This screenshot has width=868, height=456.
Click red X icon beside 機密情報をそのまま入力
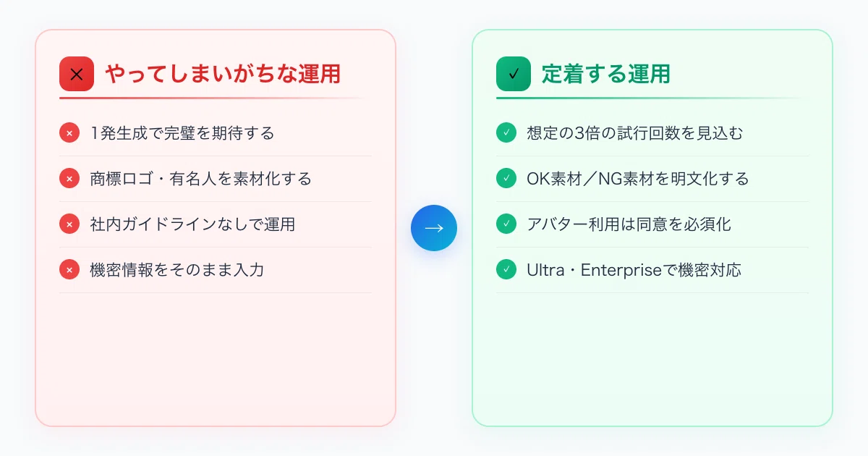[x=69, y=270]
